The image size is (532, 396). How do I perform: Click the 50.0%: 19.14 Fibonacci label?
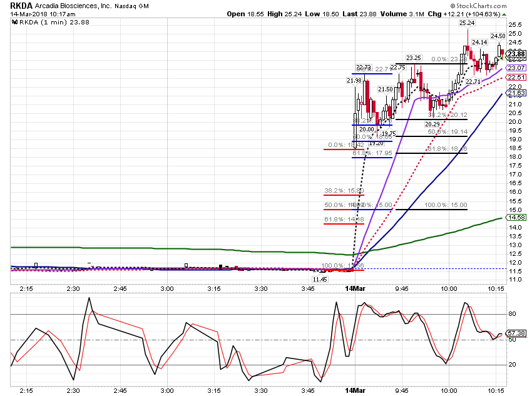pyautogui.click(x=447, y=131)
